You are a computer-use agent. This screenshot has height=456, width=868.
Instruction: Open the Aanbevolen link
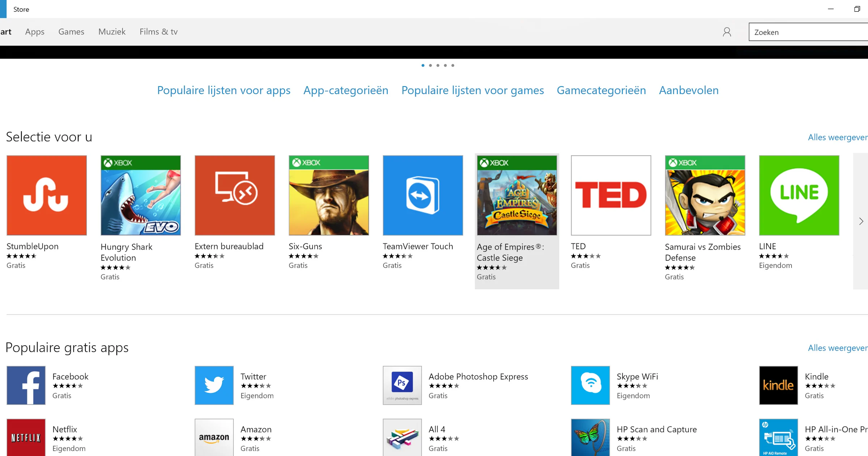pos(689,90)
